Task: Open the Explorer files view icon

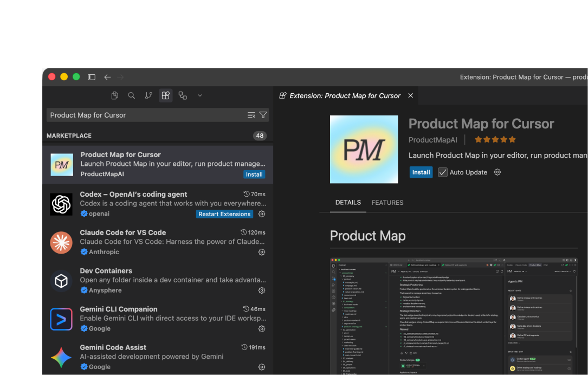Action: (115, 95)
